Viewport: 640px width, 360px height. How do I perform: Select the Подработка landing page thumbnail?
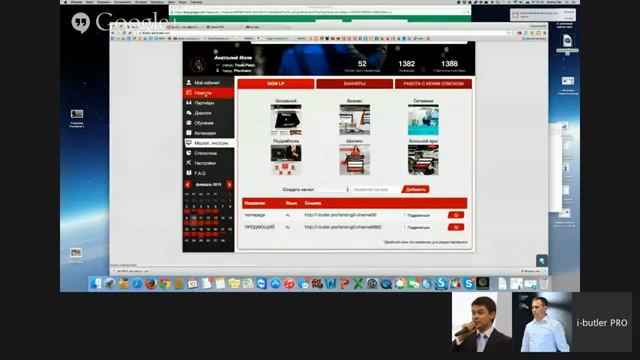[x=286, y=160]
